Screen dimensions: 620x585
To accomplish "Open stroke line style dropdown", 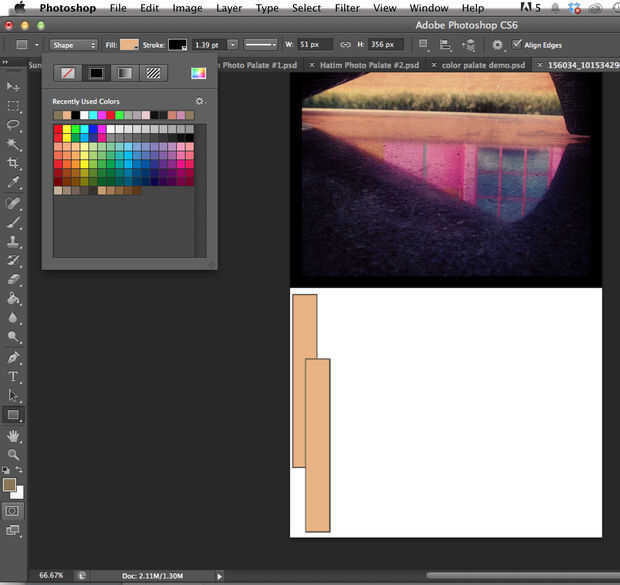I will (x=261, y=45).
